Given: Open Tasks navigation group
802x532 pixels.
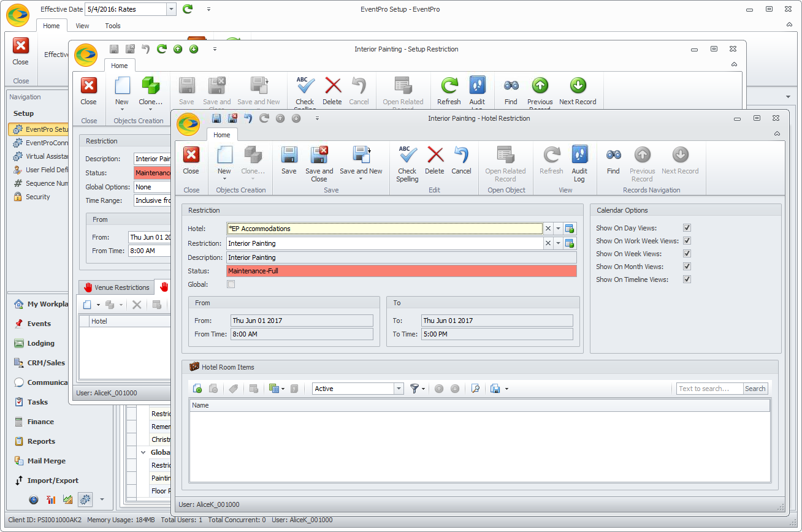Looking at the screenshot, I should (37, 402).
